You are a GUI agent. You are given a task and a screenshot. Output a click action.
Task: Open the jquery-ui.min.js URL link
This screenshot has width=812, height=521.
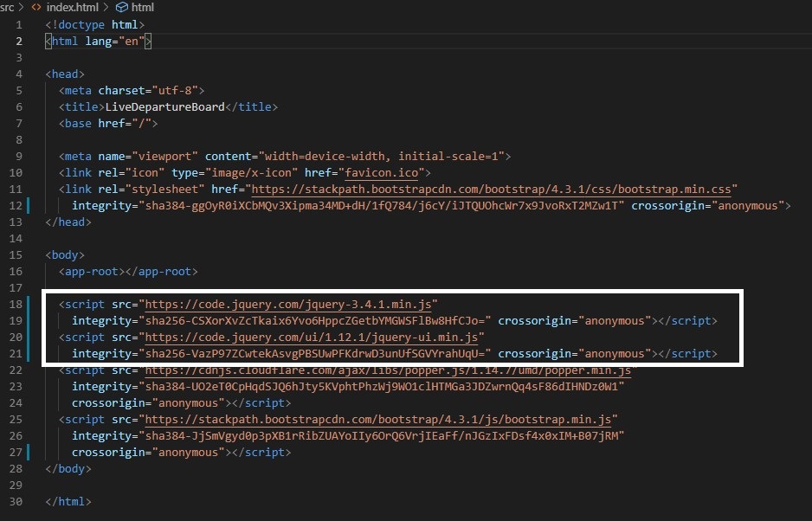tap(314, 337)
